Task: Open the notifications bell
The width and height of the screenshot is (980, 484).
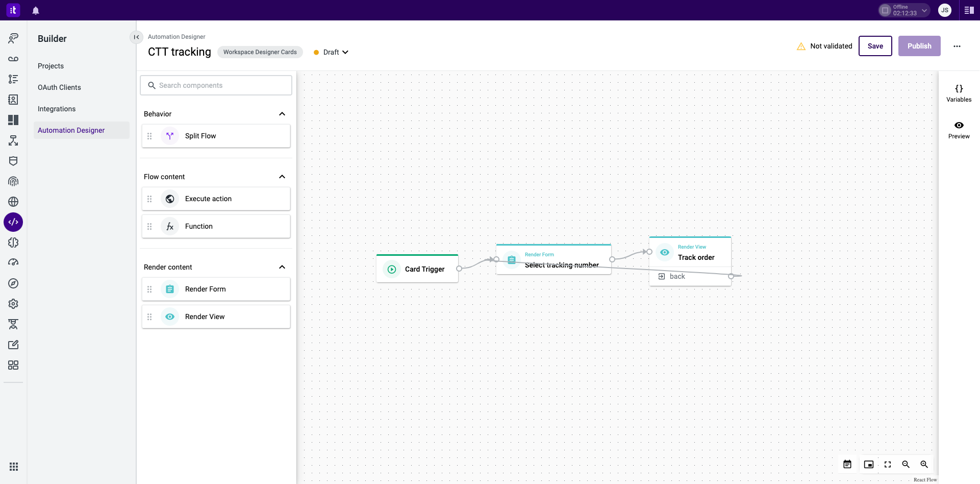Action: (x=36, y=10)
